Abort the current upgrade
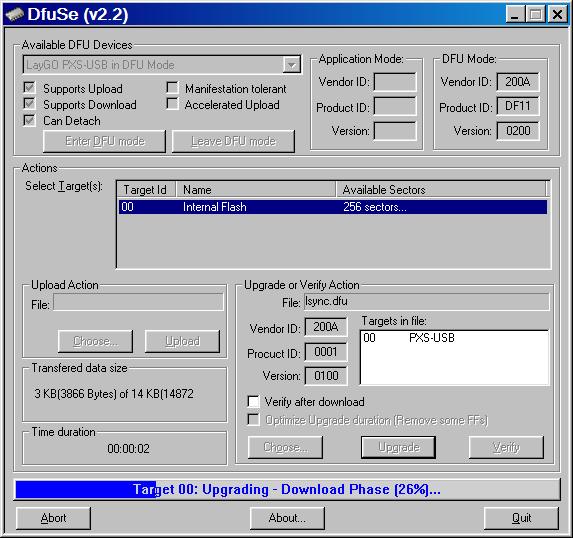The image size is (573, 538). pyautogui.click(x=53, y=518)
